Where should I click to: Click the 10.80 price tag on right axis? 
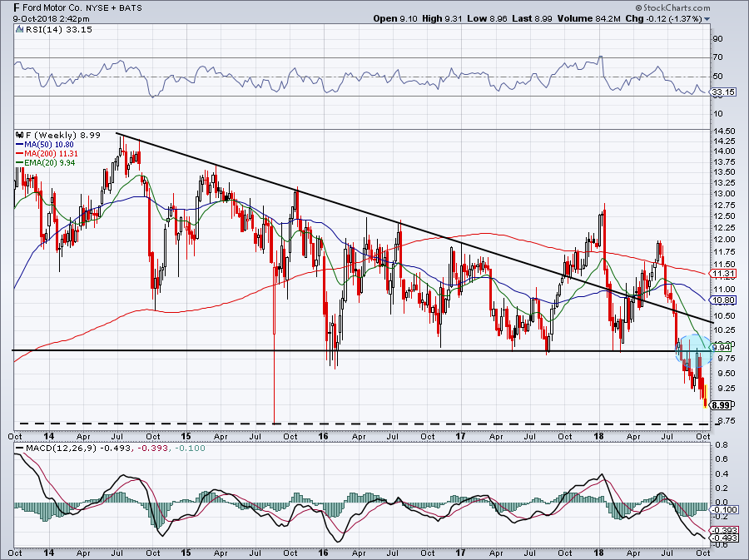(x=723, y=300)
